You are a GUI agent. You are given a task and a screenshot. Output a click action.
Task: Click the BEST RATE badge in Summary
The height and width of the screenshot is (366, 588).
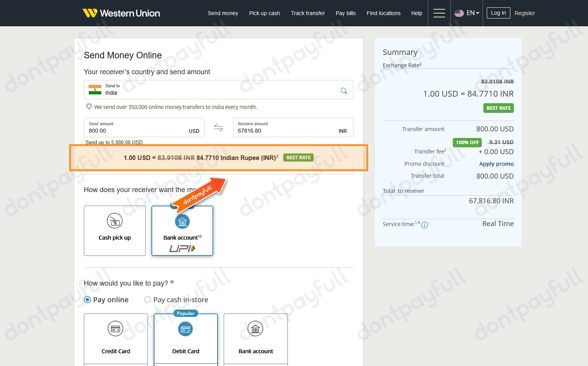click(x=498, y=108)
